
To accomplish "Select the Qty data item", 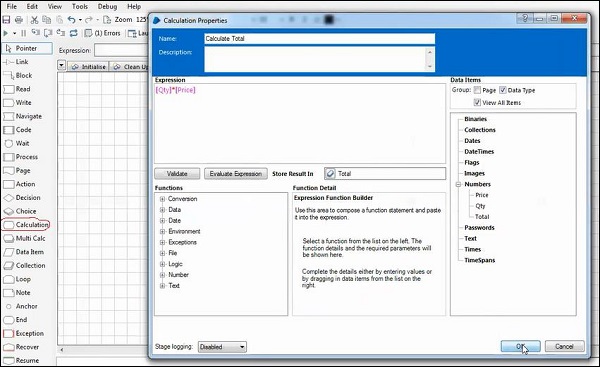I will point(480,206).
